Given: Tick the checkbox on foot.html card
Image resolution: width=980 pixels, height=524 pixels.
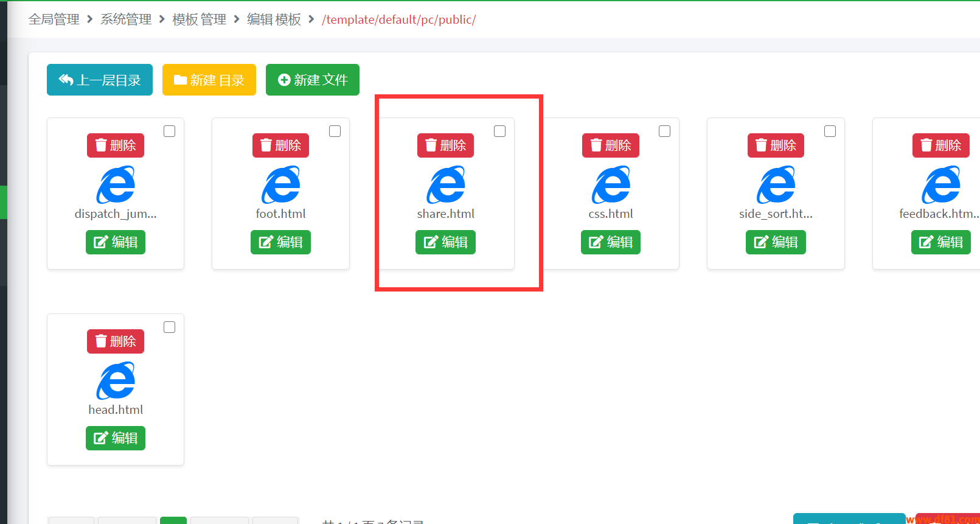Looking at the screenshot, I should coord(335,131).
